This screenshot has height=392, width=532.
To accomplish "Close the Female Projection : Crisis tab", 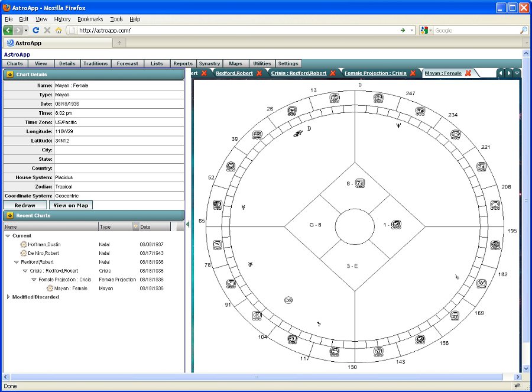I will pyautogui.click(x=413, y=73).
